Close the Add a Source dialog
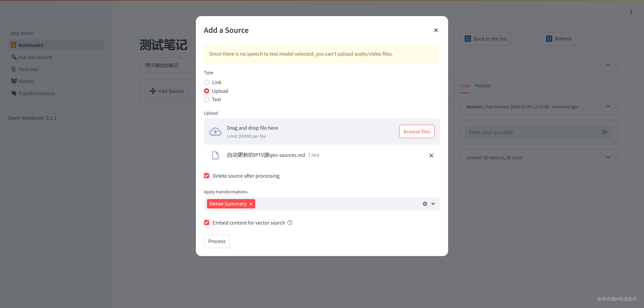 click(436, 30)
